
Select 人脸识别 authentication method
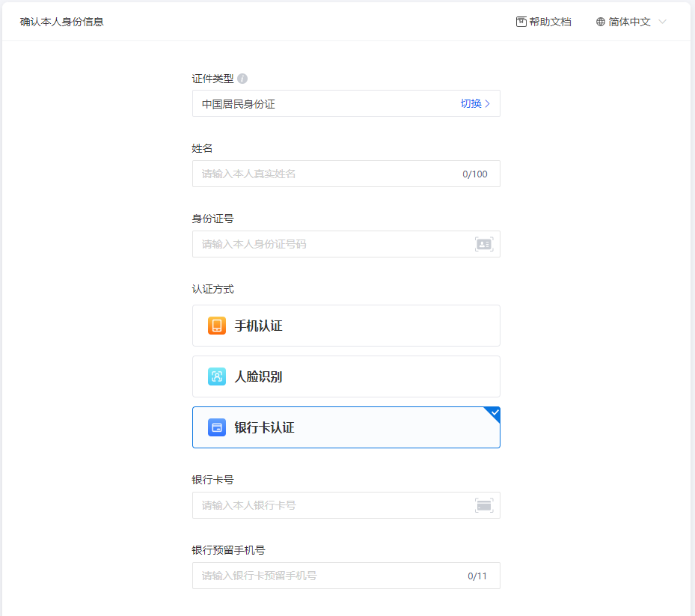346,376
